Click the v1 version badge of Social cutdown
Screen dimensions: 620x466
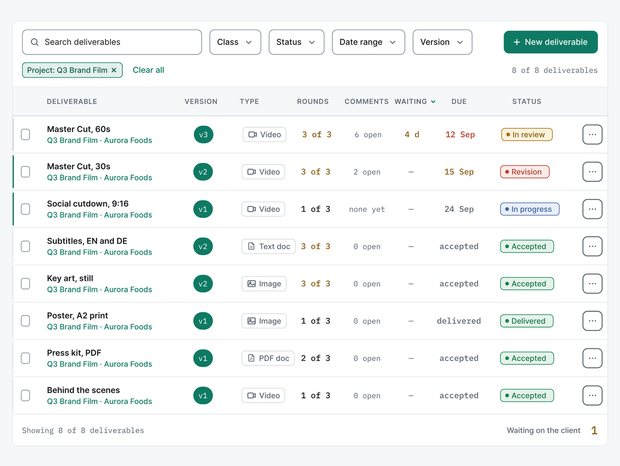coord(203,209)
